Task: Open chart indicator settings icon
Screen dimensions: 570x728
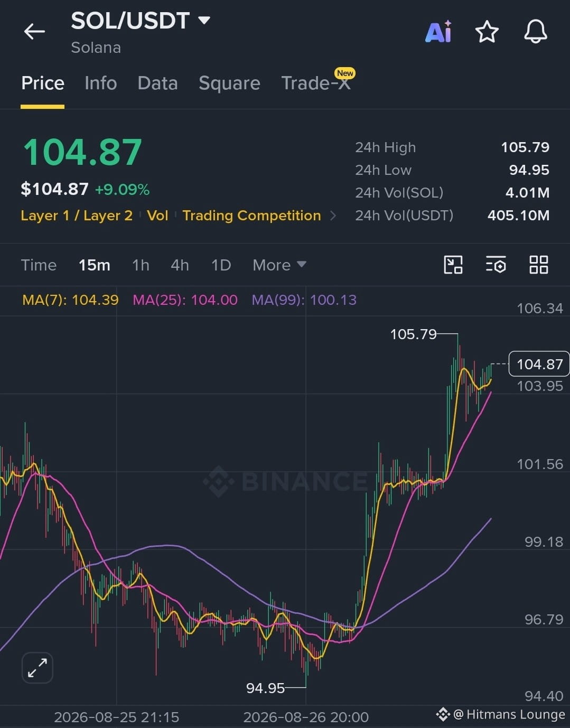Action: click(x=496, y=265)
